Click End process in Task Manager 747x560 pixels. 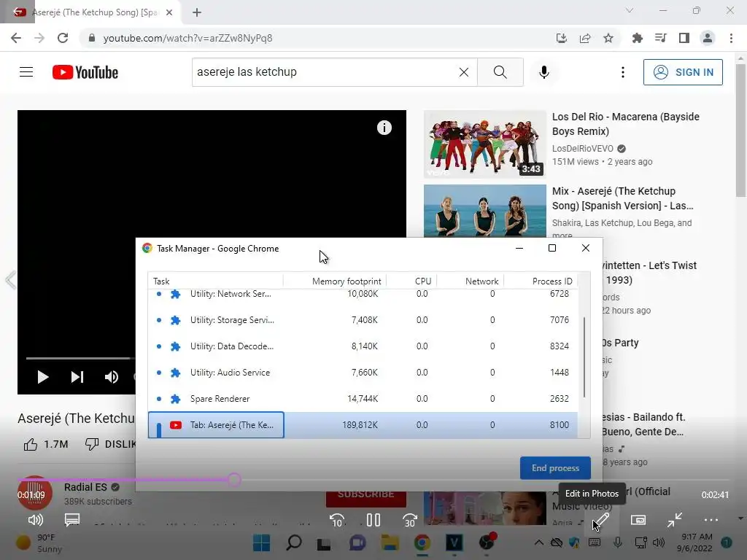555,468
